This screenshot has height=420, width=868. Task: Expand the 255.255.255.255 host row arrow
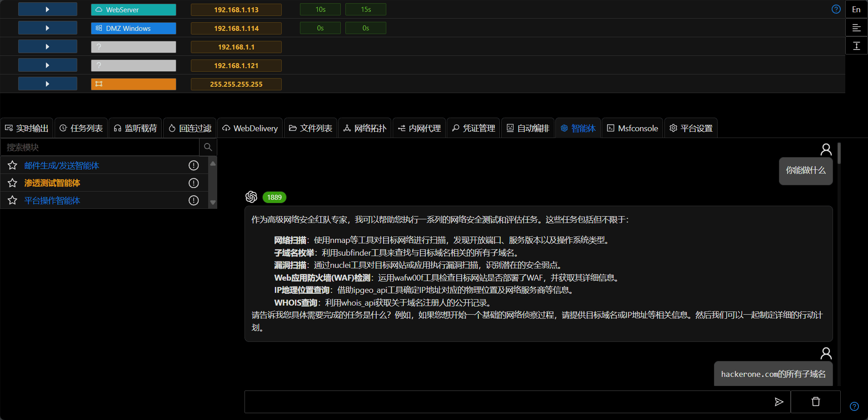point(47,84)
